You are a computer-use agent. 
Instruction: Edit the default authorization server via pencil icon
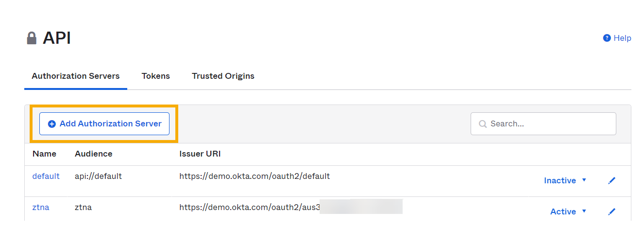point(611,180)
